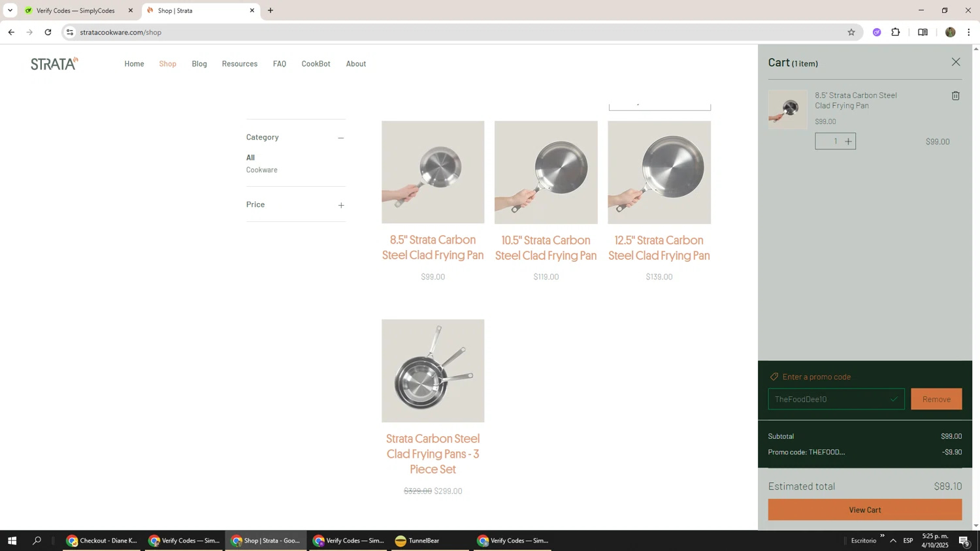Close the Verify Codes tab
Viewport: 980px width, 551px height.
(x=130, y=10)
